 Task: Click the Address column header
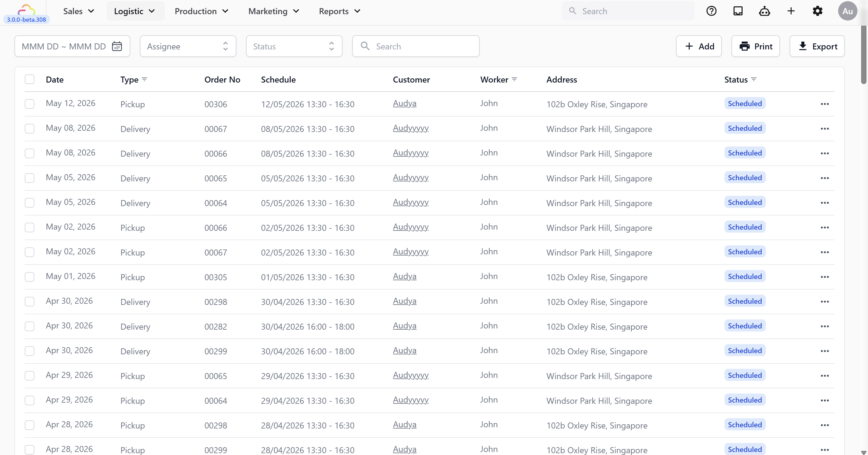point(561,80)
